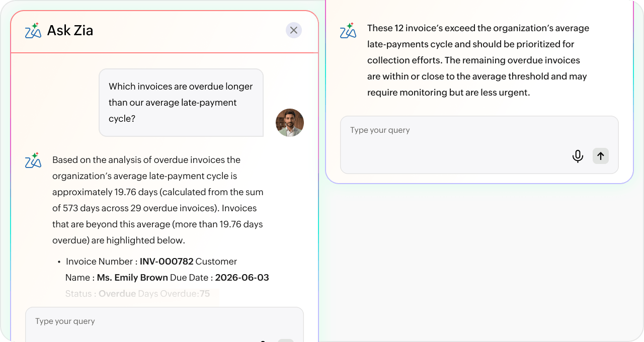644x342 pixels.
Task: Click the Ask Zia title text
Action: click(70, 31)
